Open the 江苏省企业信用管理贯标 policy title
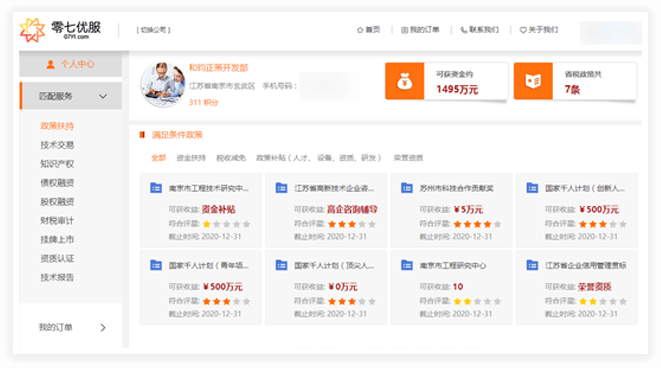 point(586,266)
